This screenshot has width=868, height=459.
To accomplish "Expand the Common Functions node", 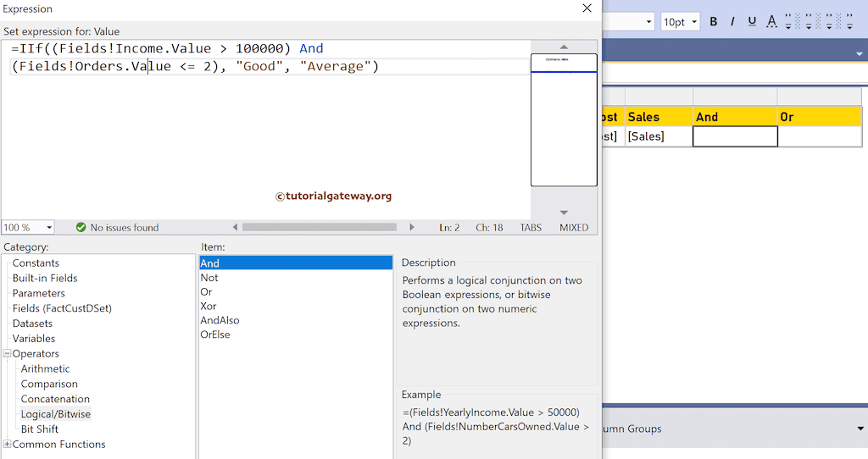I will (8, 445).
